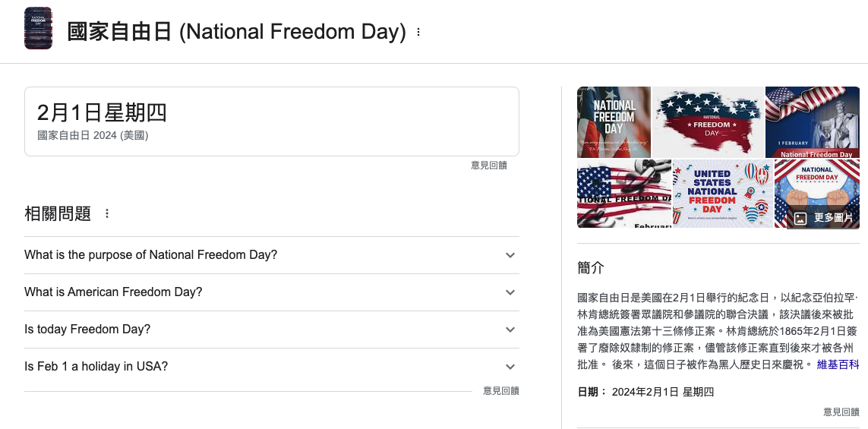Open the 維基百科 link
The image size is (868, 429).
tap(838, 364)
